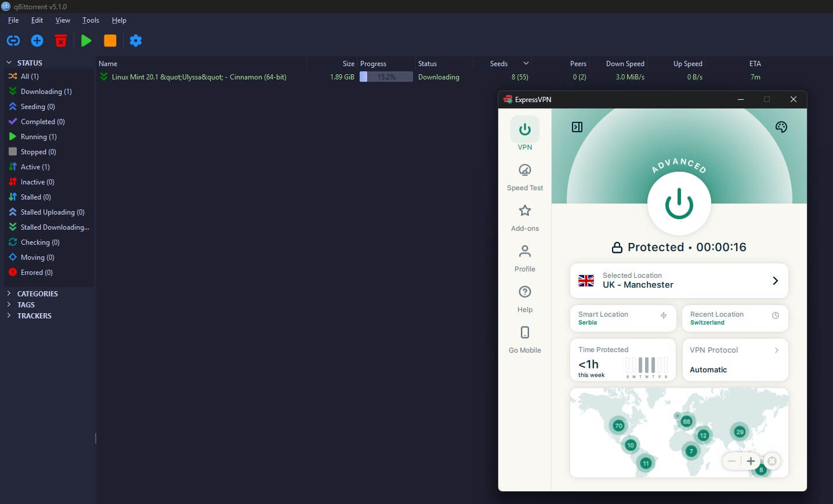Screen dimensions: 833x504
Task: Open the View menu in qBittorrent
Action: coord(63,20)
